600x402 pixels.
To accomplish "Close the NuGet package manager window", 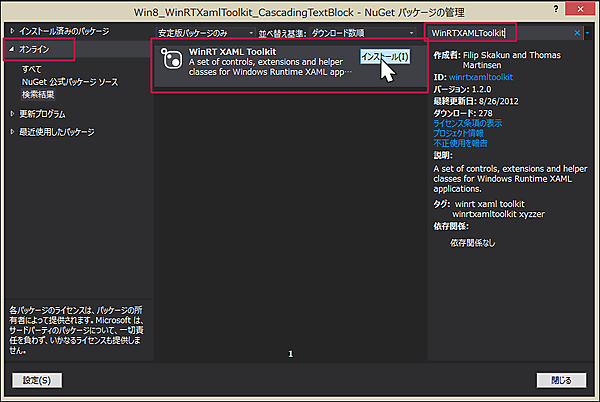I will (580, 9).
